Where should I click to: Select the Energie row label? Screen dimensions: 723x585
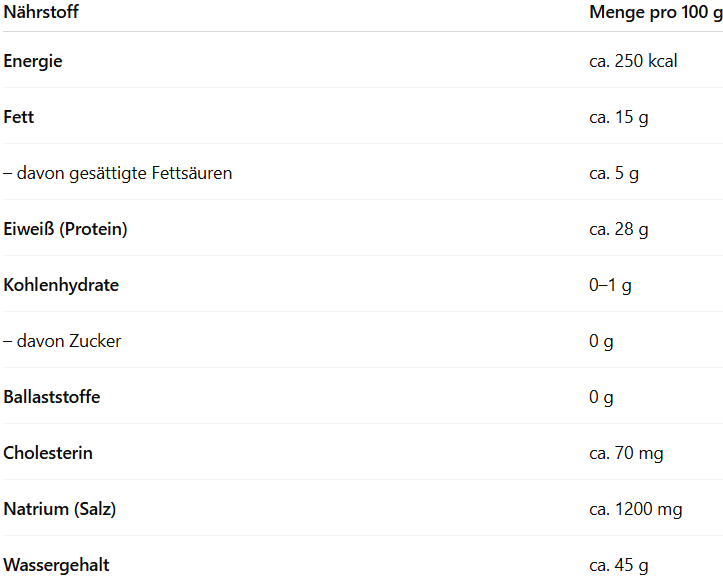tap(33, 62)
